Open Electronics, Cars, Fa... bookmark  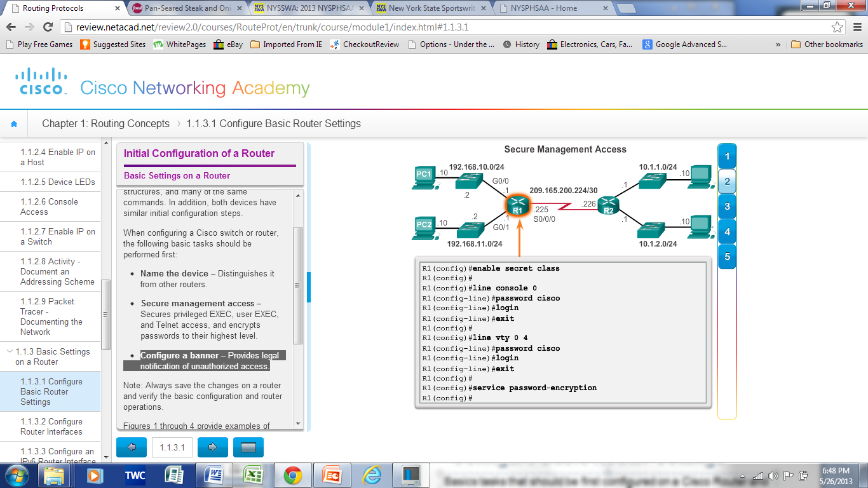click(x=590, y=44)
